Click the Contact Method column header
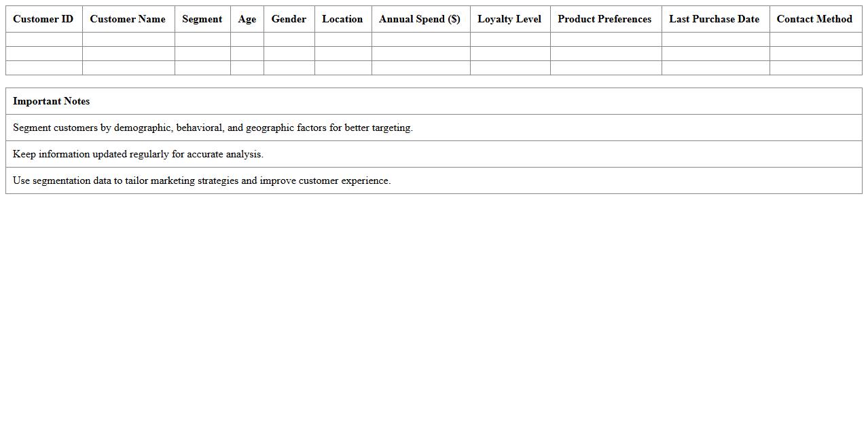 (x=814, y=19)
